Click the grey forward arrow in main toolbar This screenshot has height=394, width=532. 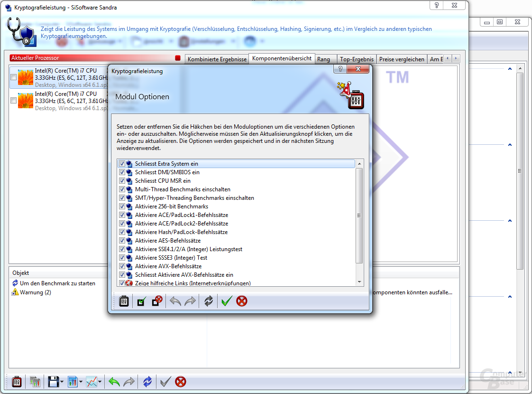click(129, 382)
